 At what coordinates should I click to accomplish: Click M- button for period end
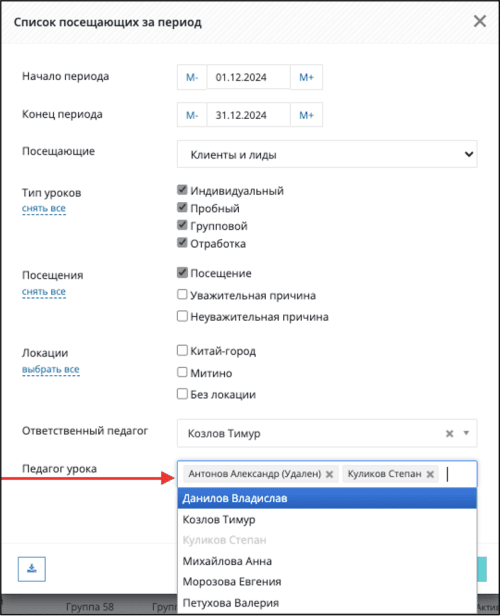[x=192, y=115]
